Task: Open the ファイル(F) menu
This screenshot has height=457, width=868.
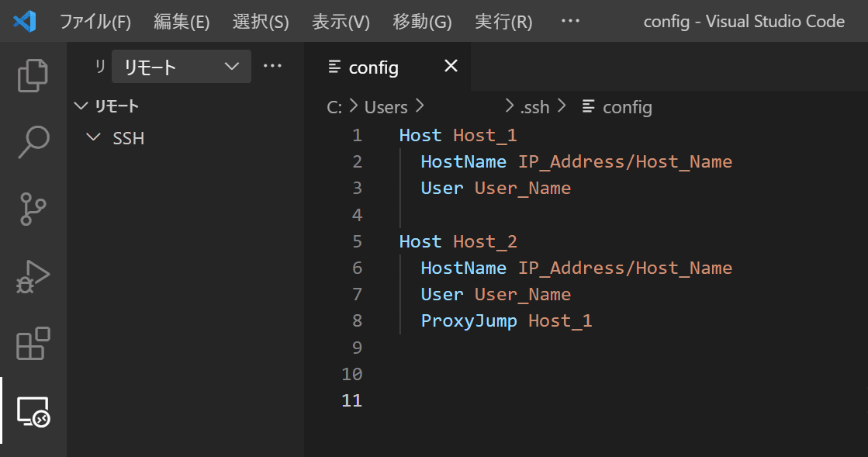Action: tap(95, 22)
